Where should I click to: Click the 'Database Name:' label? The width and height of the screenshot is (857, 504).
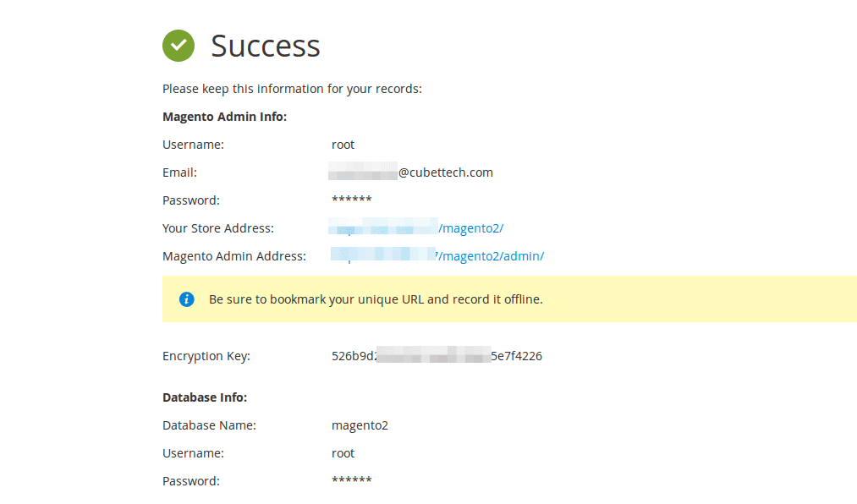(x=209, y=425)
